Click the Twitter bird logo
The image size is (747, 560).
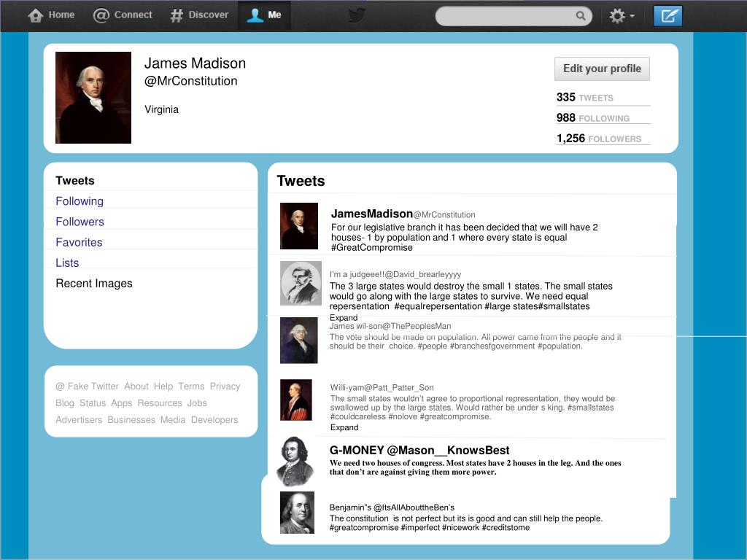[x=356, y=15]
